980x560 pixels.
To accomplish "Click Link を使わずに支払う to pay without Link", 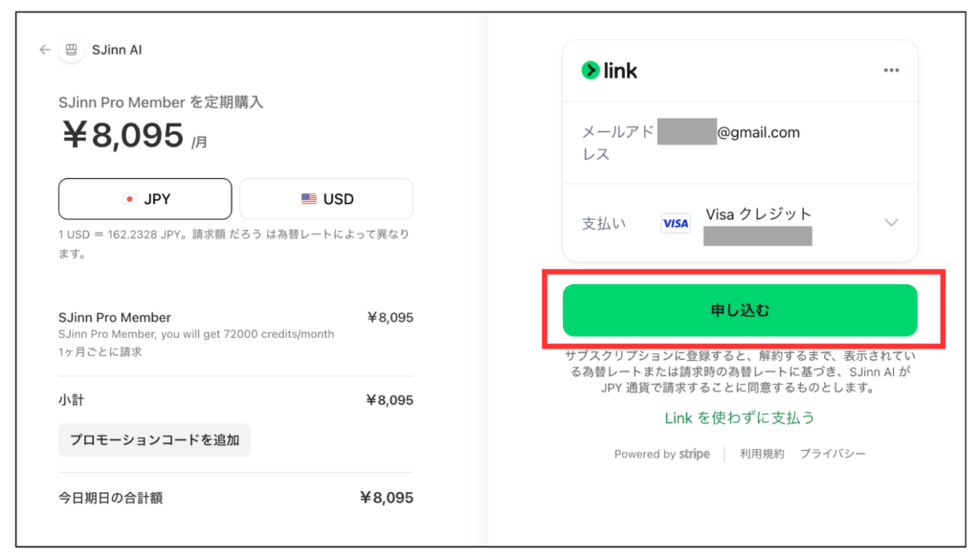I will (x=739, y=418).
